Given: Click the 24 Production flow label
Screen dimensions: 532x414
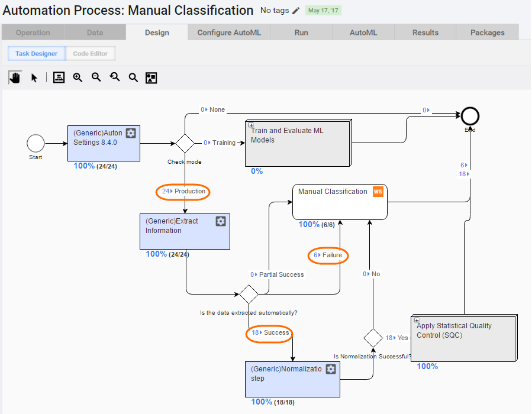Looking at the screenshot, I should click(x=183, y=191).
